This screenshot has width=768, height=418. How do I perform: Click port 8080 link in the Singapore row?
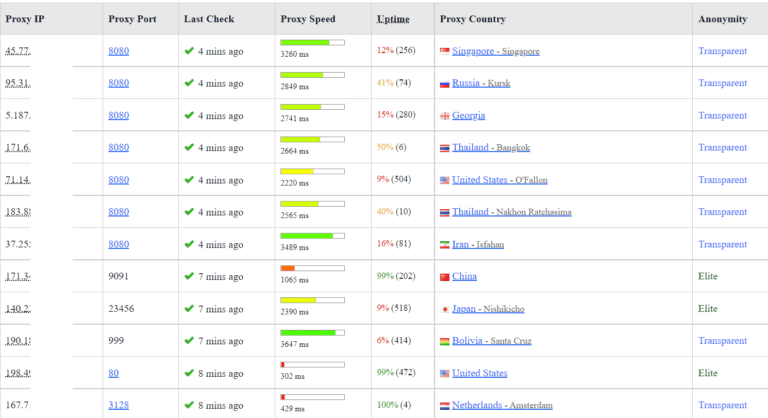point(119,51)
